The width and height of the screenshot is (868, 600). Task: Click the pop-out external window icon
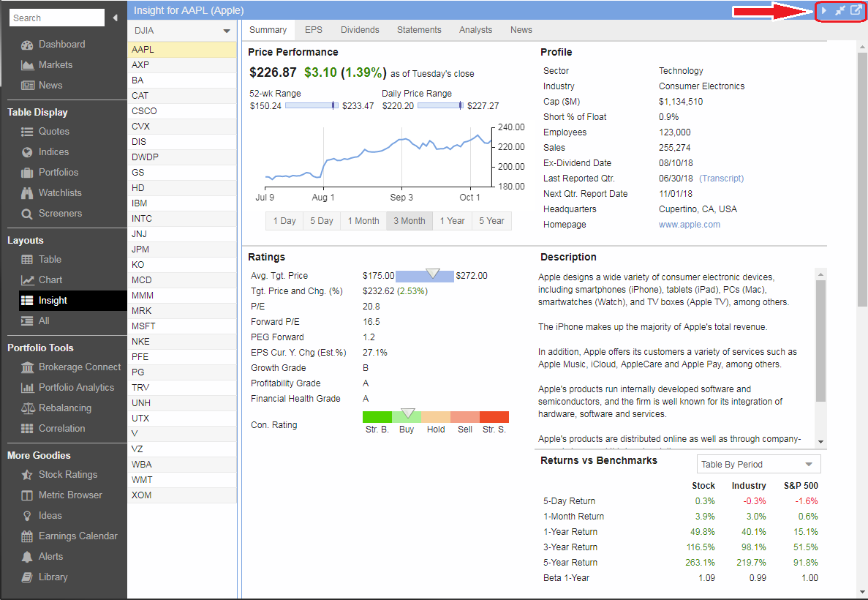(856, 10)
